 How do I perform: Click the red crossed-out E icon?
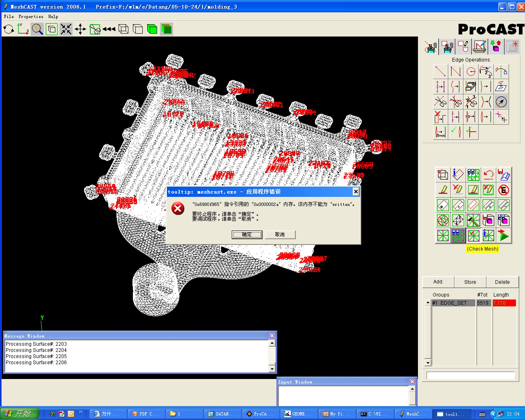coord(504,190)
